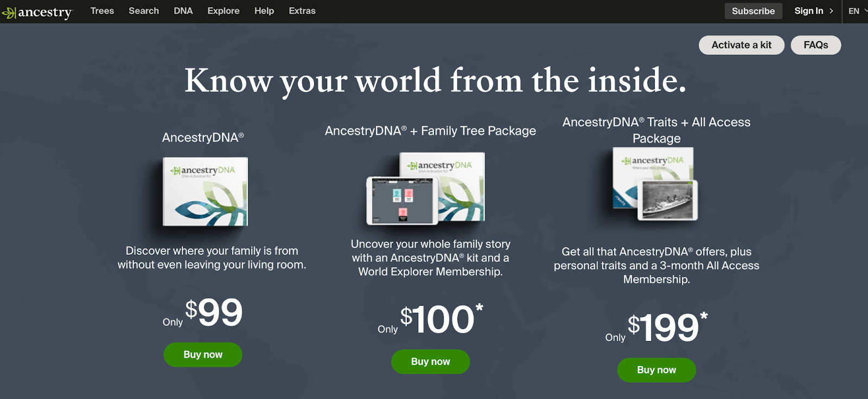The height and width of the screenshot is (399, 868).
Task: Open the Search menu
Action: tap(144, 11)
